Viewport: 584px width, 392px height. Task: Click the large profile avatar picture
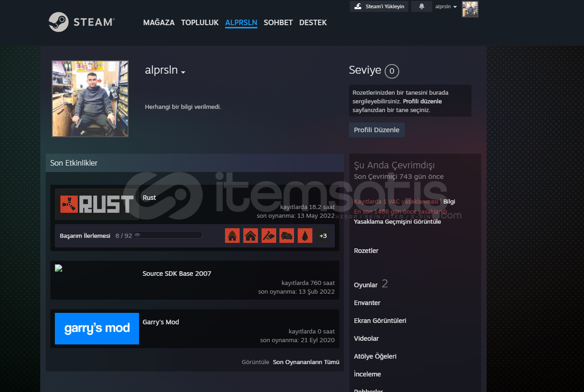[90, 99]
